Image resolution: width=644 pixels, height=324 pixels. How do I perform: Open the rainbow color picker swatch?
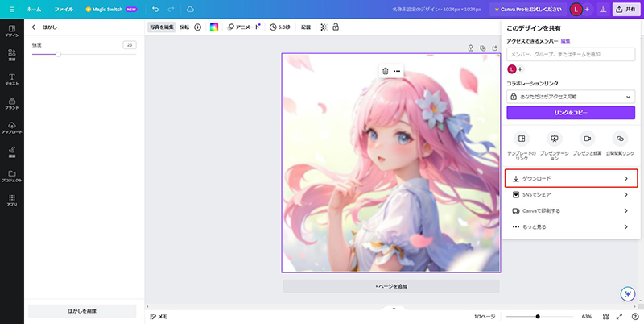pyautogui.click(x=214, y=27)
